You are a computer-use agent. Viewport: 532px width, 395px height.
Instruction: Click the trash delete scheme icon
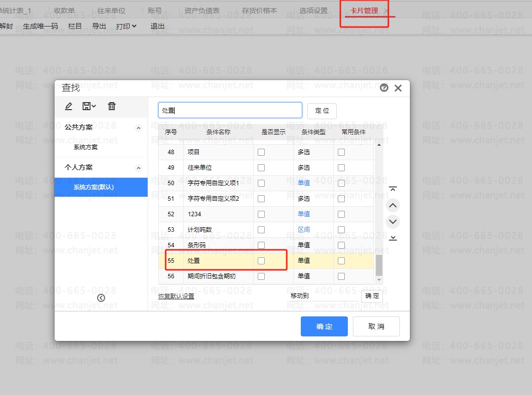(x=112, y=106)
